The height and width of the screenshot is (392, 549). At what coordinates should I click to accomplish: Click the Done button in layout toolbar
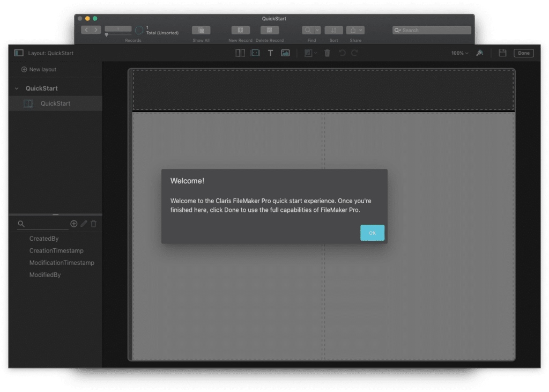click(523, 53)
